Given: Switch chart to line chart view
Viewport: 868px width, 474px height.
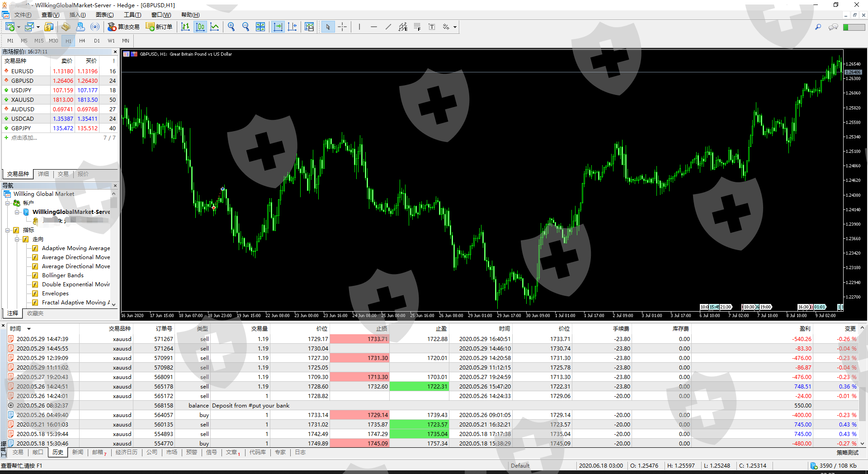Looking at the screenshot, I should [214, 27].
